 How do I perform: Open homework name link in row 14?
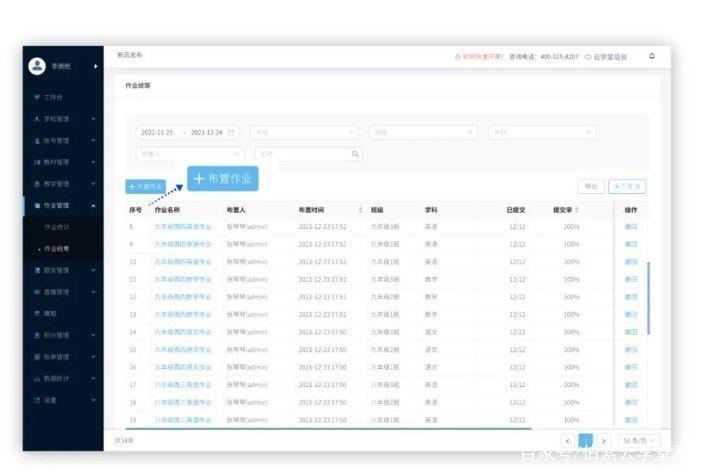pos(183,332)
